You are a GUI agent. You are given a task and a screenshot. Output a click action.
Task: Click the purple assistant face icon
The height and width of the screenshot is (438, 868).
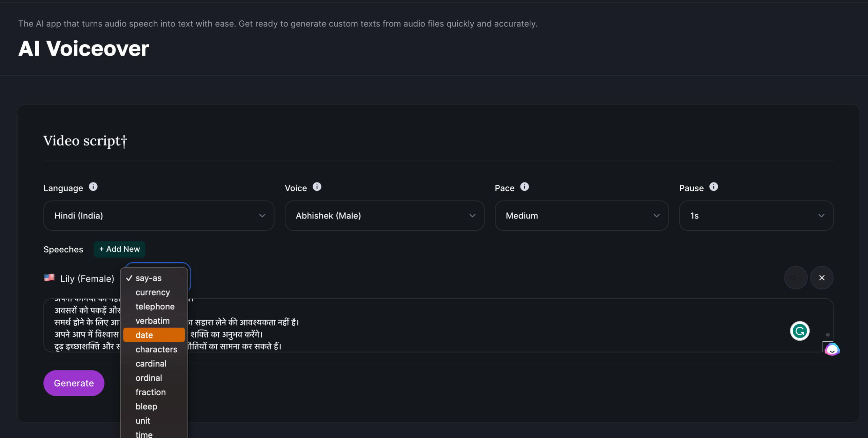(x=832, y=349)
